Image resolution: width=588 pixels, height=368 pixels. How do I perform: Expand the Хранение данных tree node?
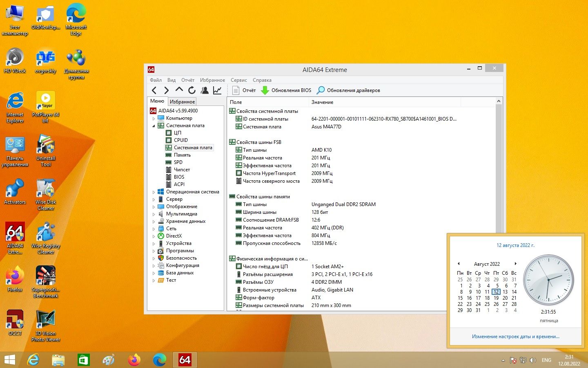coord(154,222)
